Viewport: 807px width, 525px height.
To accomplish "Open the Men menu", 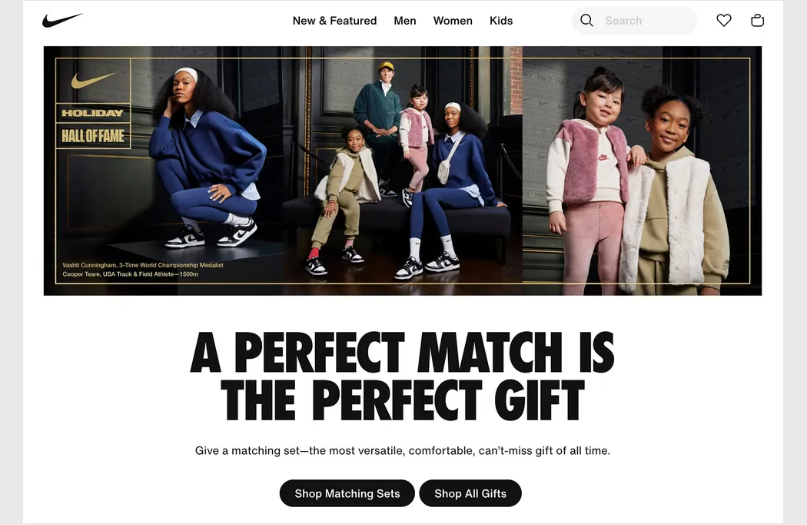I will tap(405, 21).
